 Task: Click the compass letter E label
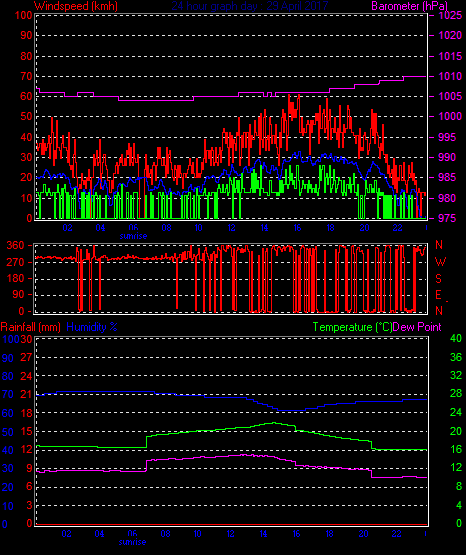[x=438, y=295]
